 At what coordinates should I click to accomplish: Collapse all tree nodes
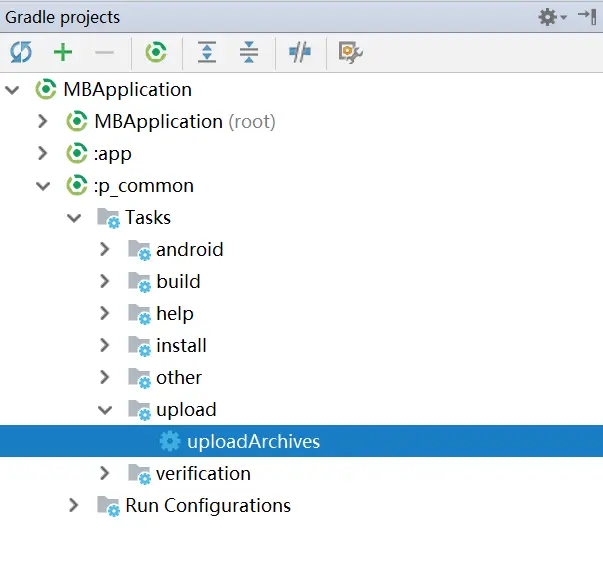[x=249, y=52]
